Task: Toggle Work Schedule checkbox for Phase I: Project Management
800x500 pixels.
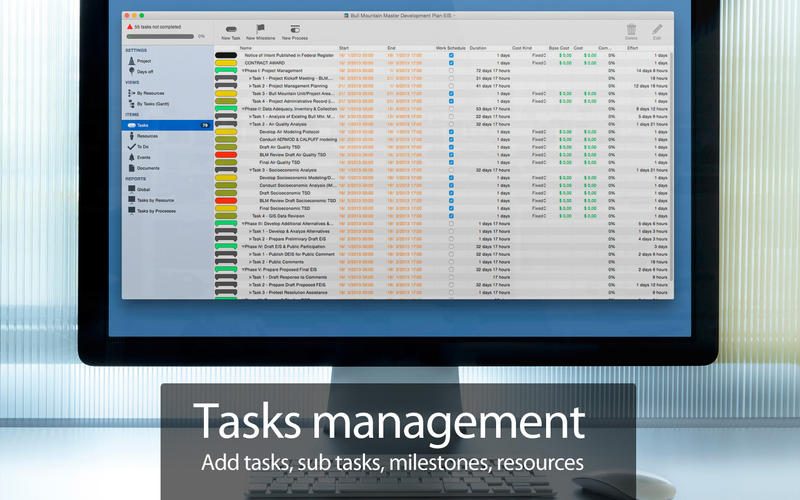Action: pos(451,71)
